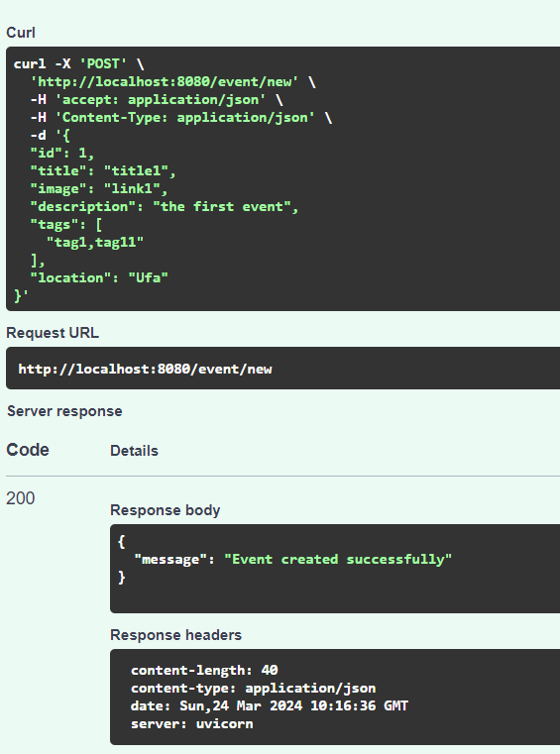Screen dimensions: 560x754
Task: Click the Response headers label
Action: pos(175,635)
